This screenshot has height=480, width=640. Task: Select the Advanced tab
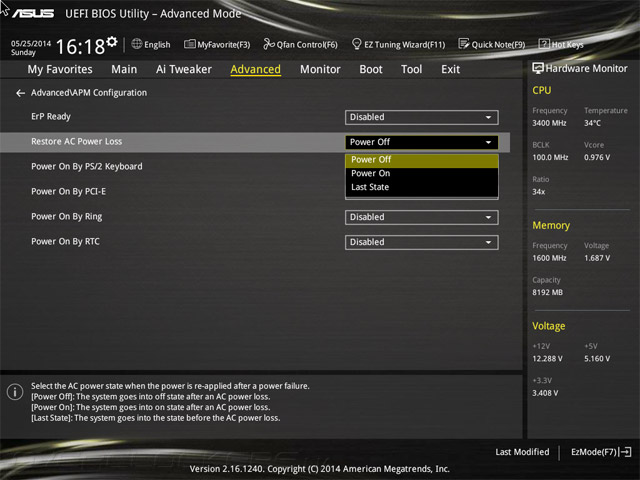pyautogui.click(x=256, y=69)
